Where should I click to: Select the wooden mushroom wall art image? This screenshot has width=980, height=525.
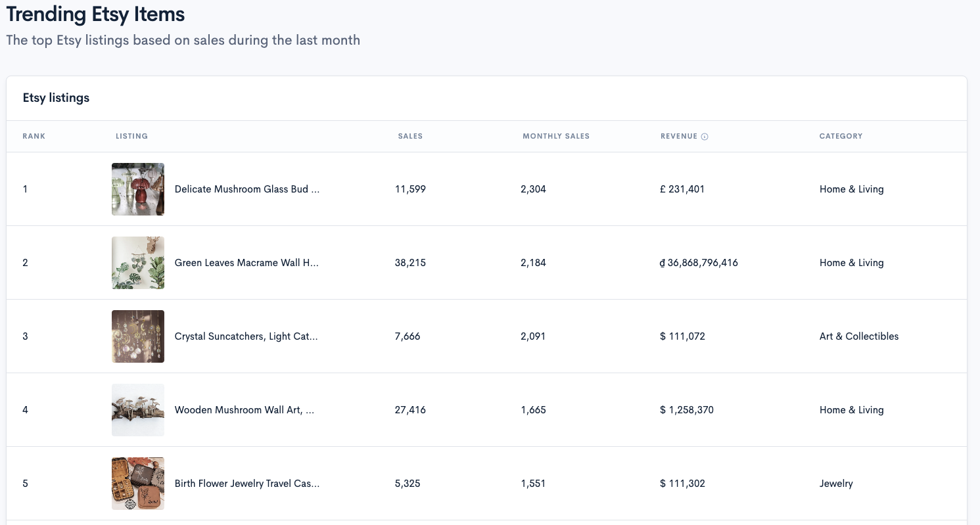pos(138,410)
